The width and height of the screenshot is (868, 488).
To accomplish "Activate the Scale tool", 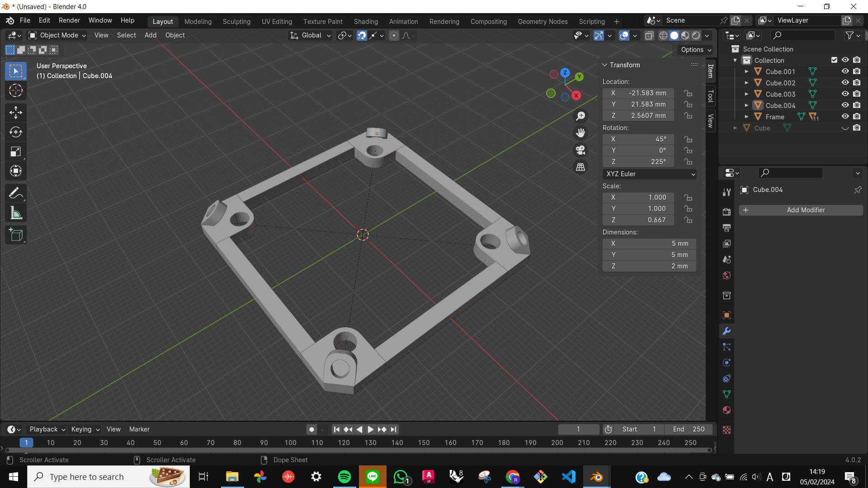I will (16, 151).
